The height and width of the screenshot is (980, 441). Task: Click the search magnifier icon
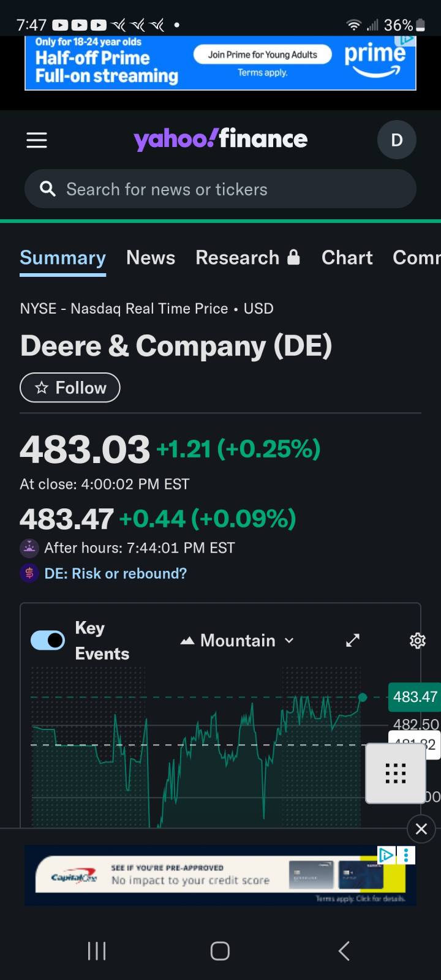[48, 189]
